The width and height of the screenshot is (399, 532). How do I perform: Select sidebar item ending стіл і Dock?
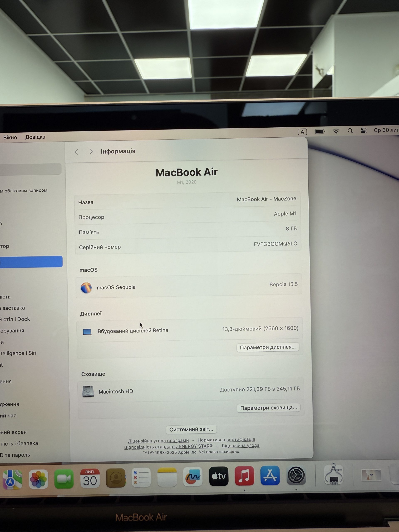[15, 319]
